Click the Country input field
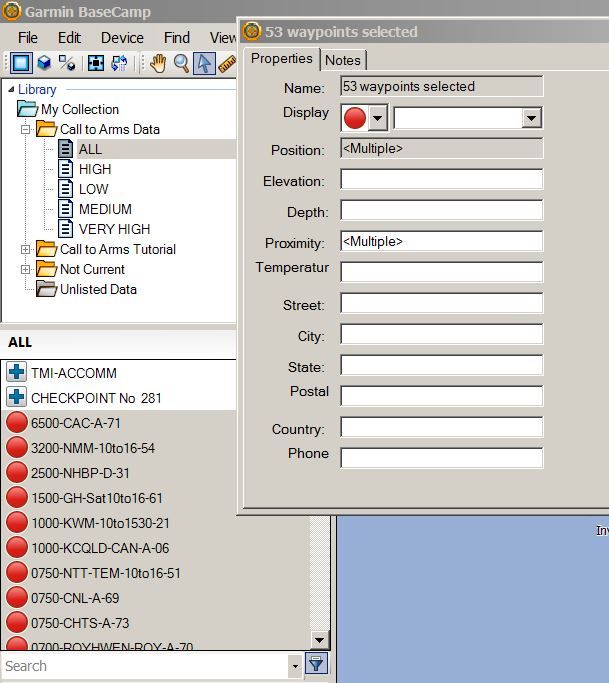 (441, 427)
